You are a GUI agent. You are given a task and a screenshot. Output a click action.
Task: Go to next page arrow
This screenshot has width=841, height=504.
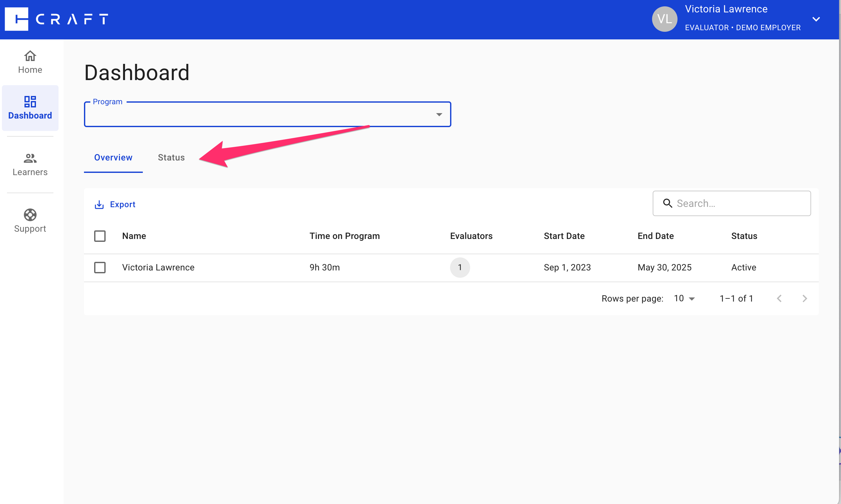804,298
